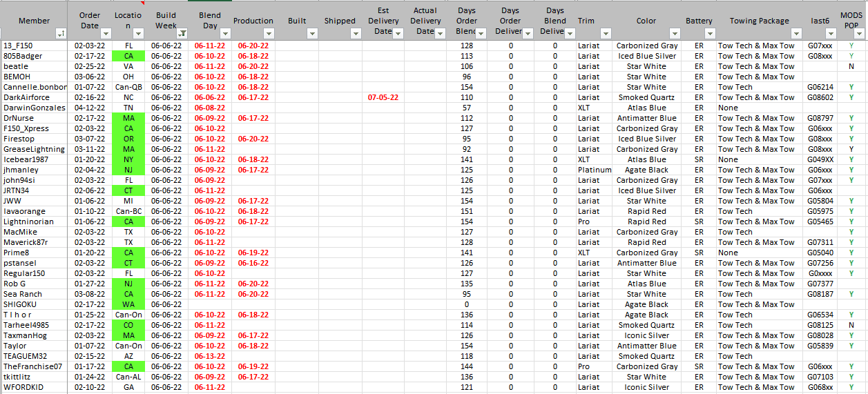
Task: Click the applied filter icon on Build Week
Action: [182, 33]
